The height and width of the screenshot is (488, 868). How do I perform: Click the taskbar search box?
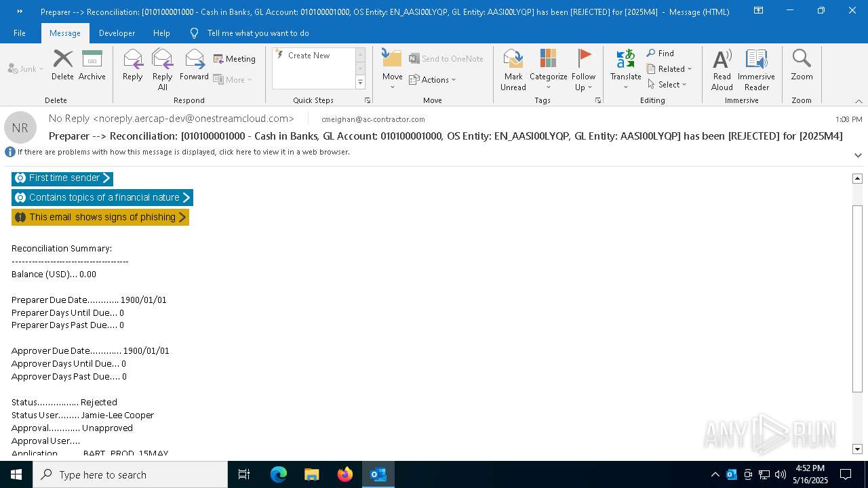[130, 474]
